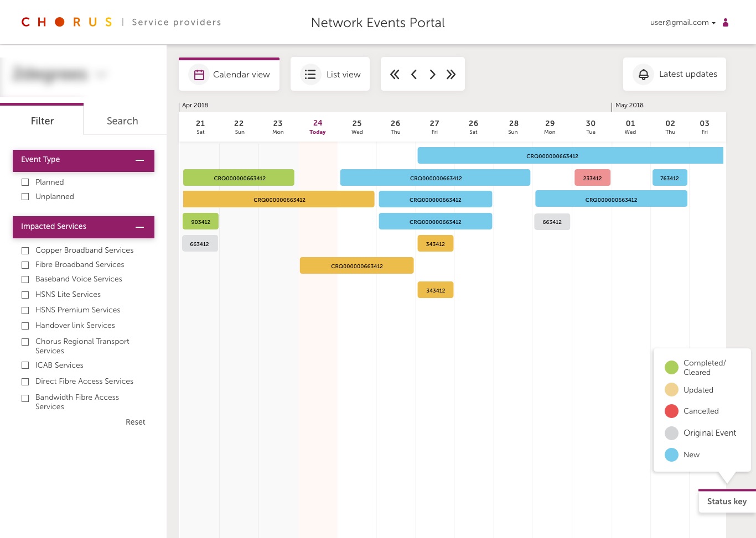This screenshot has width=756, height=538.
Task: Open the topmost blue CRQ event bar
Action: pos(570,156)
